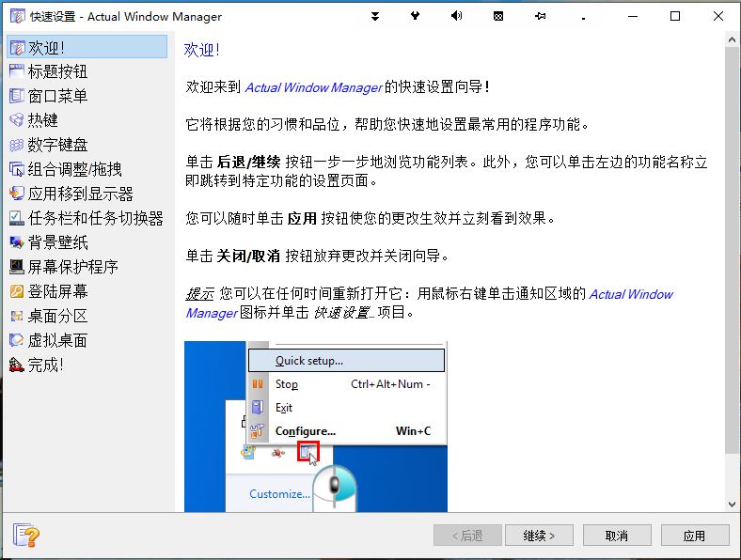Open the 标题按钮 settings page
The image size is (741, 560).
point(57,71)
